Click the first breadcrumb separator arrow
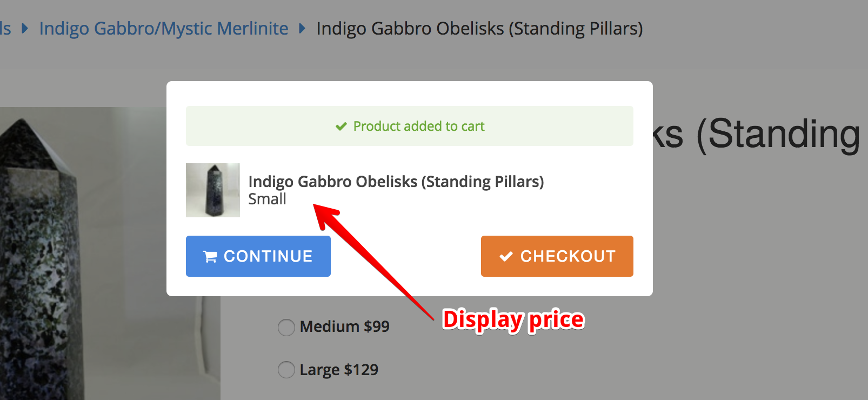The image size is (868, 400). (x=25, y=28)
